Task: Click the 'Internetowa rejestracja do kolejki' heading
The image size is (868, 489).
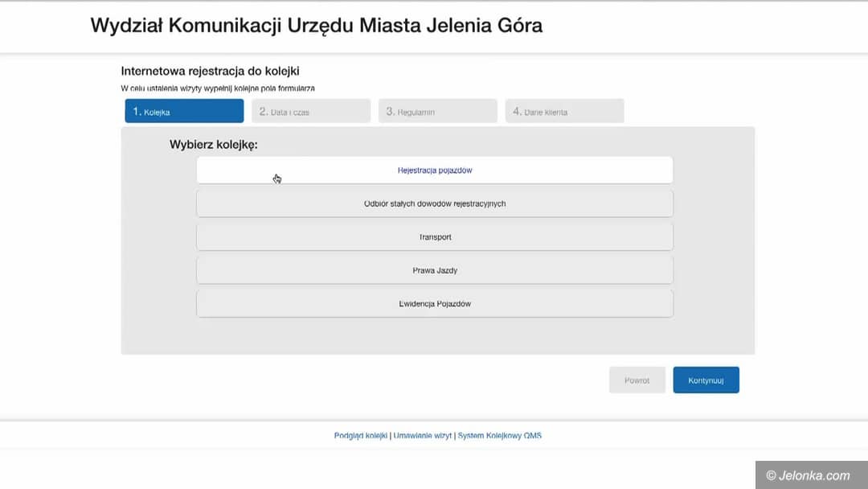Action: [210, 71]
